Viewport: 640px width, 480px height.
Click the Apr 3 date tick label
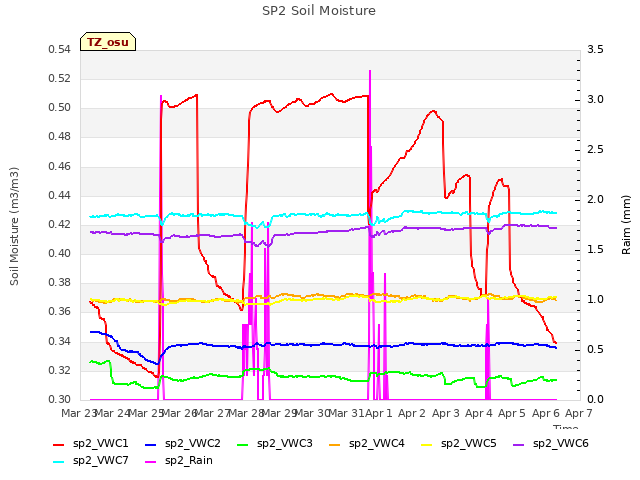446,413
